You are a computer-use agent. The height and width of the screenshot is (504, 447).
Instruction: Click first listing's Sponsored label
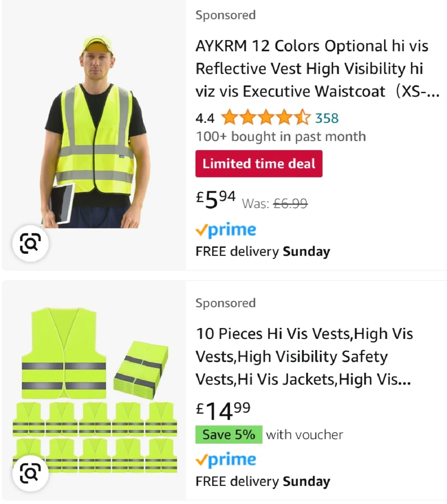point(226,15)
